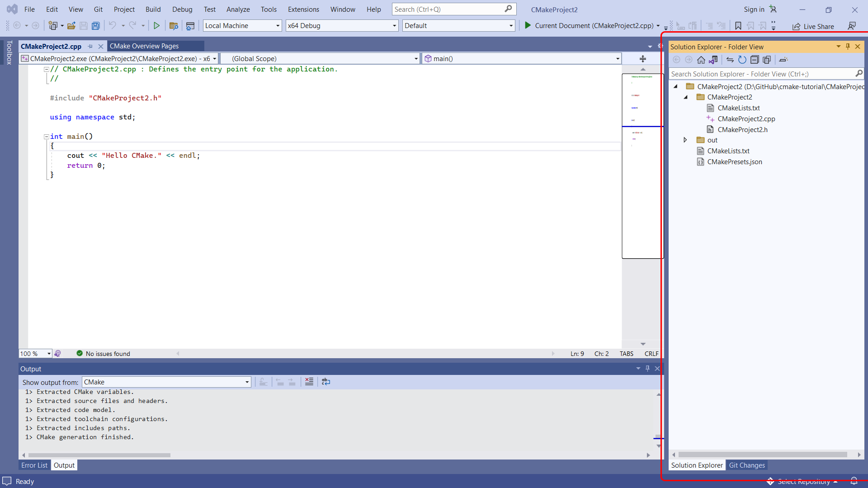This screenshot has height=488, width=868.
Task: Click the IntelliCode brain icon in status strip
Action: point(57,354)
